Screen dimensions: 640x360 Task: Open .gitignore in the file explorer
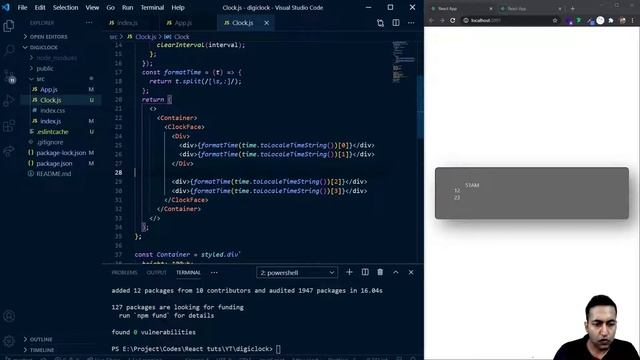pyautogui.click(x=50, y=142)
